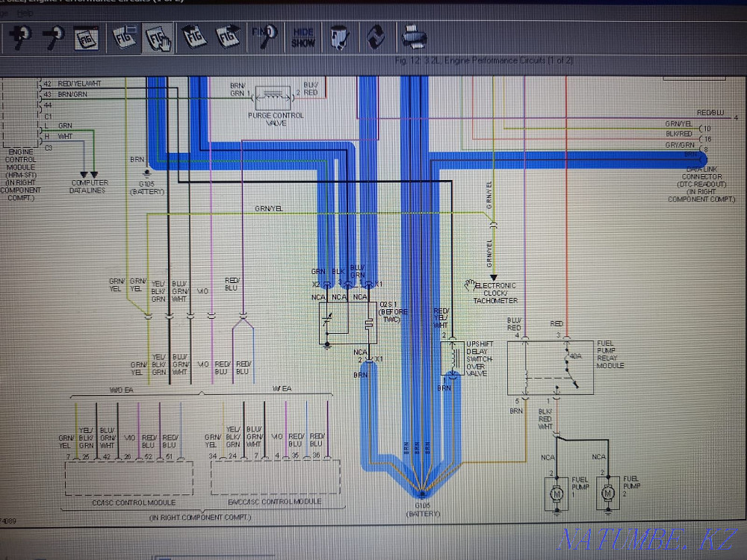
Task: Click the "GRY/GRN" wire label at connector pin 8
Action: pyautogui.click(x=680, y=145)
